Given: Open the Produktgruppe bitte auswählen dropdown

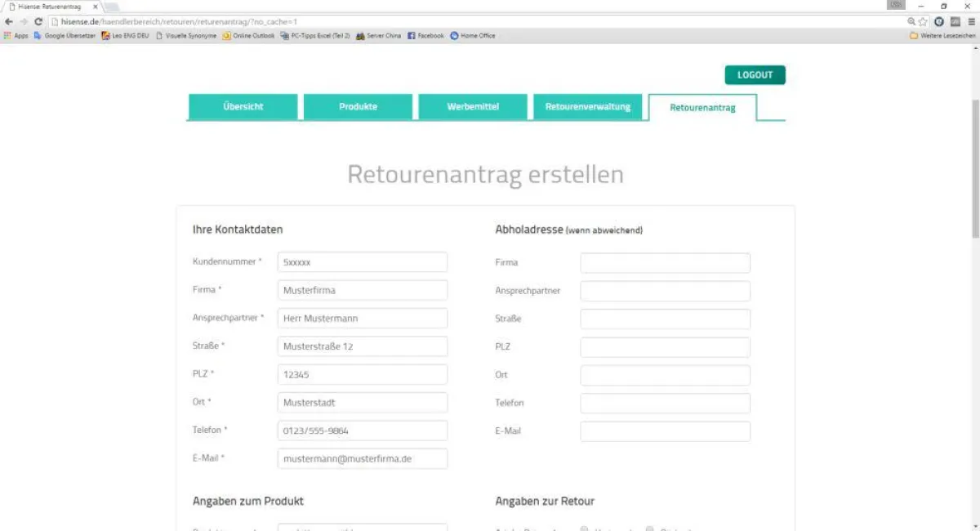Looking at the screenshot, I should coord(362,529).
